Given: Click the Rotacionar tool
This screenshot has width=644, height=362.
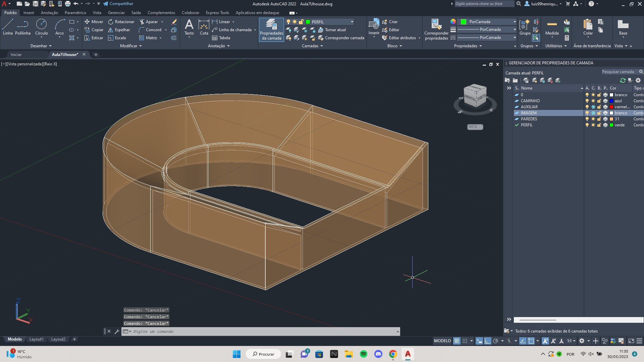Looking at the screenshot, I should pos(121,22).
